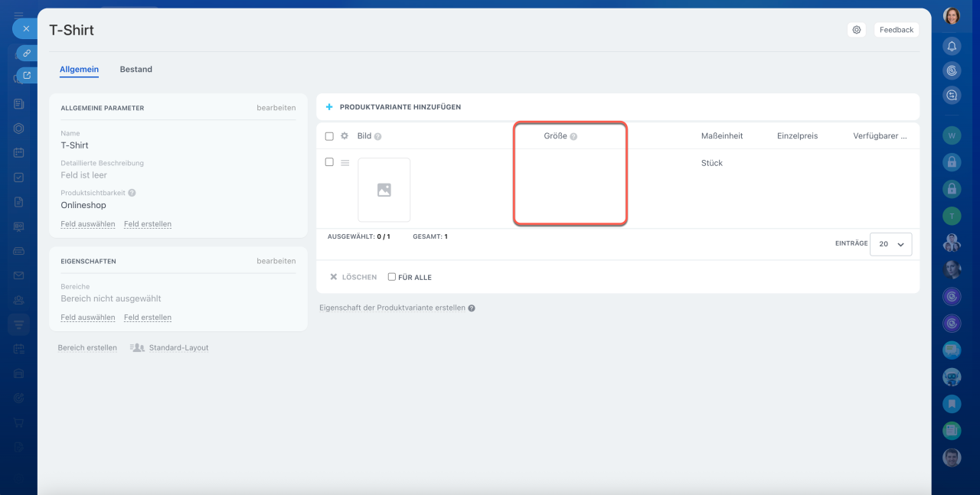Enable the Für alle checkbox
Image resolution: width=980 pixels, height=495 pixels.
[392, 277]
